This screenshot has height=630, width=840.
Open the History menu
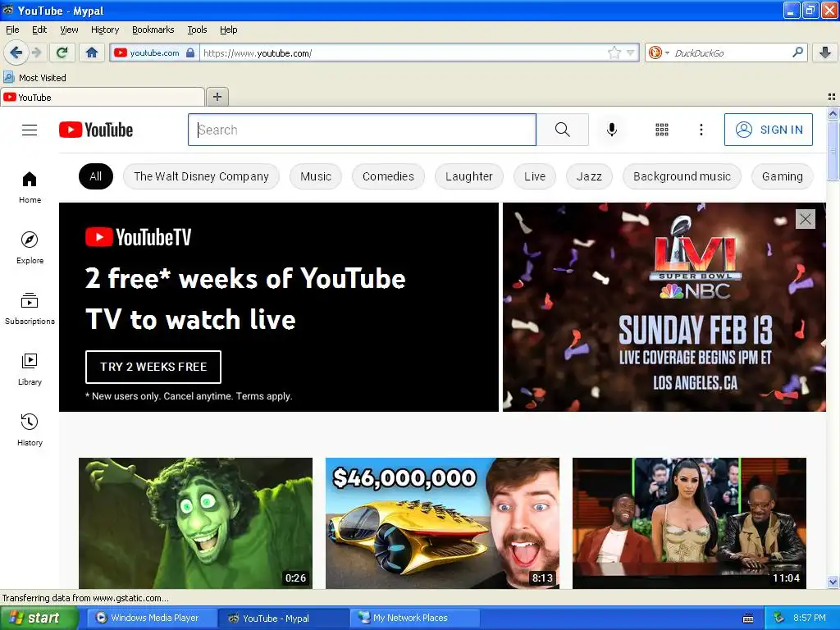(x=104, y=30)
